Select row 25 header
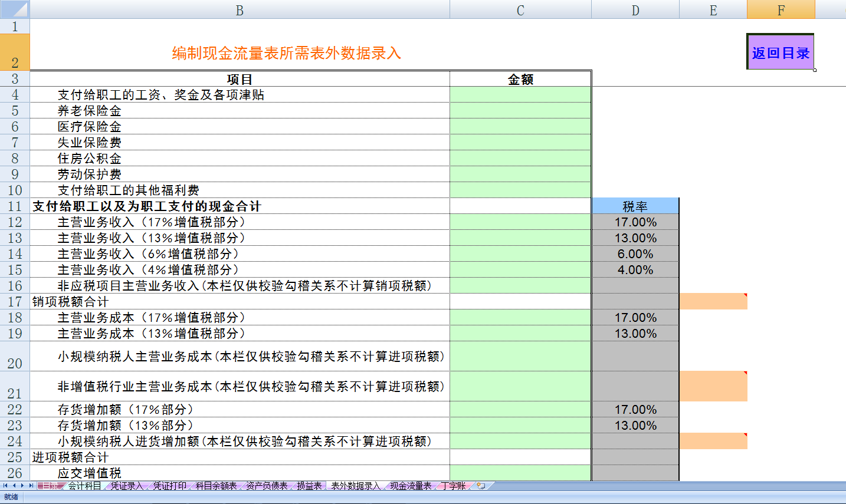 15,457
